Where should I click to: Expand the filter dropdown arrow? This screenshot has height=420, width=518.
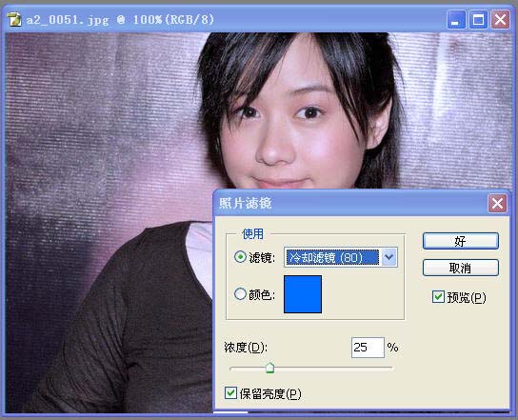pos(389,257)
